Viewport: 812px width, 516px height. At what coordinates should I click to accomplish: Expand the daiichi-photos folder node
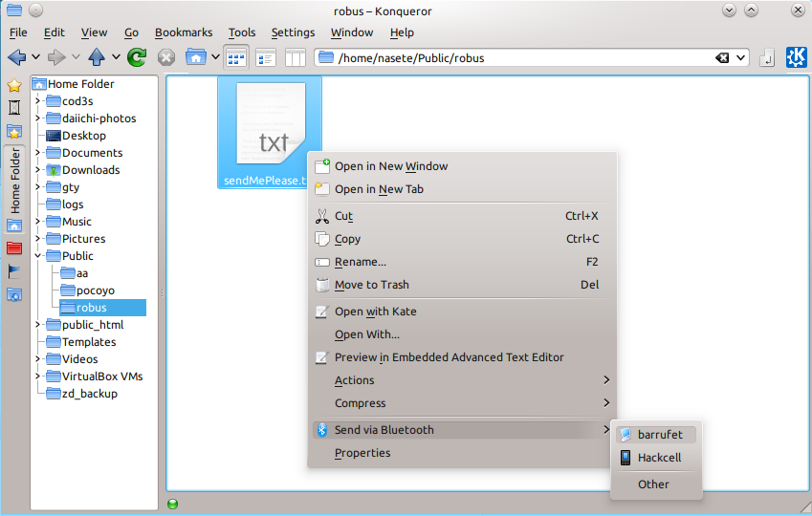click(x=37, y=118)
